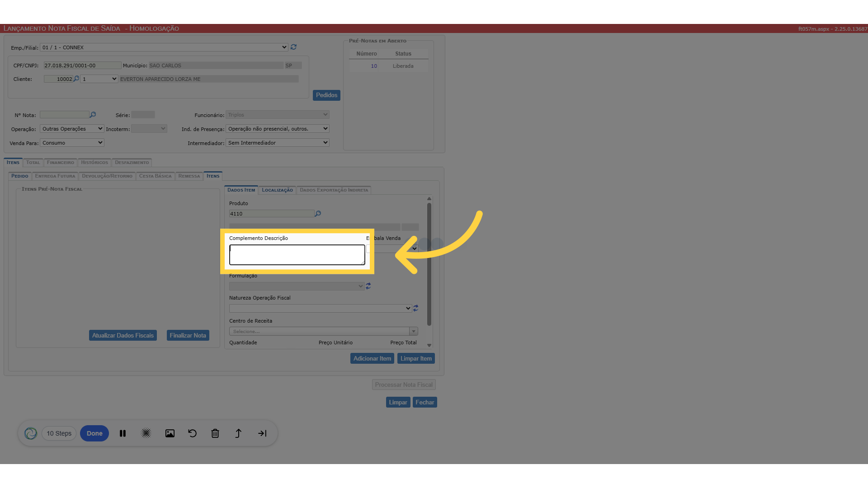Viewport: 868px width, 488px height.
Task: Click the Done button in recorder
Action: click(x=94, y=433)
